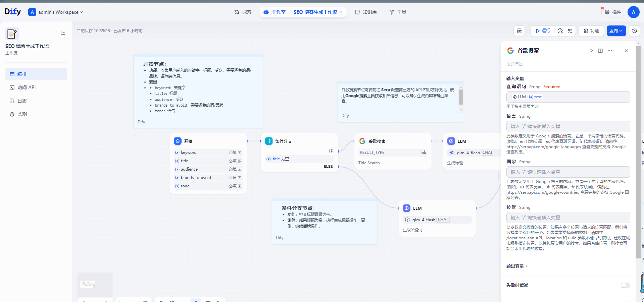
Task: Click the canvas minimap thumbnail
Action: (95, 284)
